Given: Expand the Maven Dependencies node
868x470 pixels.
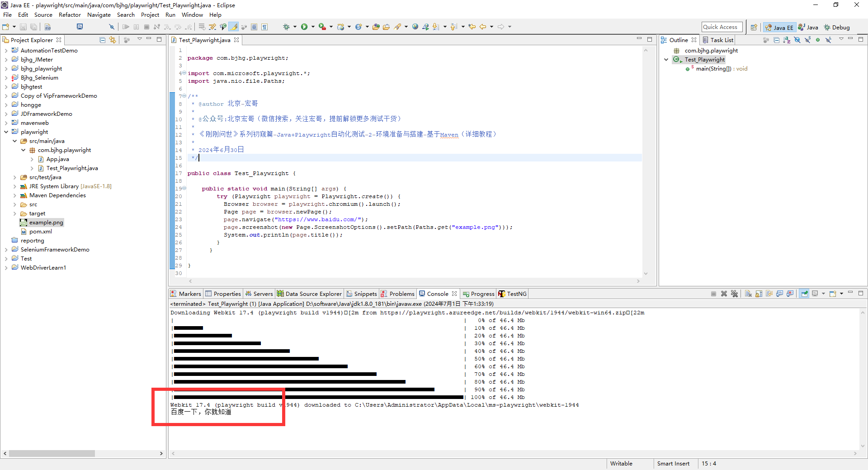Looking at the screenshot, I should (x=14, y=195).
